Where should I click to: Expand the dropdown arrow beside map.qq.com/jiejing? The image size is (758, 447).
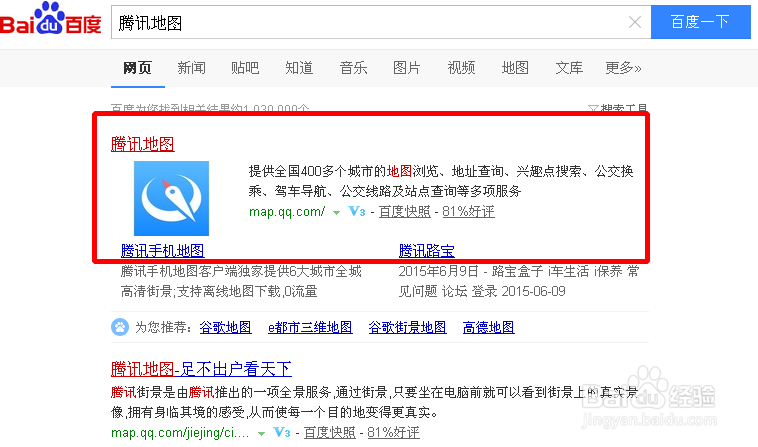coord(262,433)
